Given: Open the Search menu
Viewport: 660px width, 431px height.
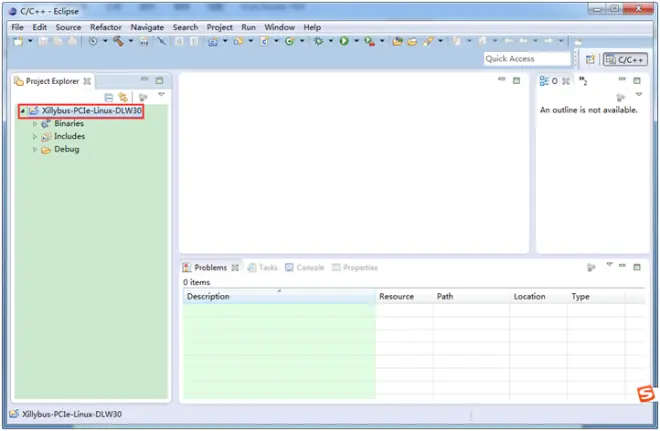Looking at the screenshot, I should (185, 27).
